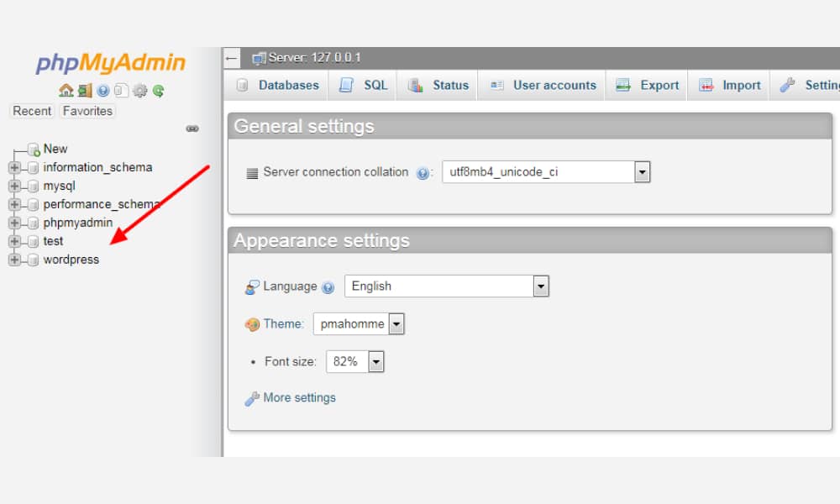The image size is (840, 504).
Task: Click the Language speech bubble icon
Action: [x=252, y=287]
